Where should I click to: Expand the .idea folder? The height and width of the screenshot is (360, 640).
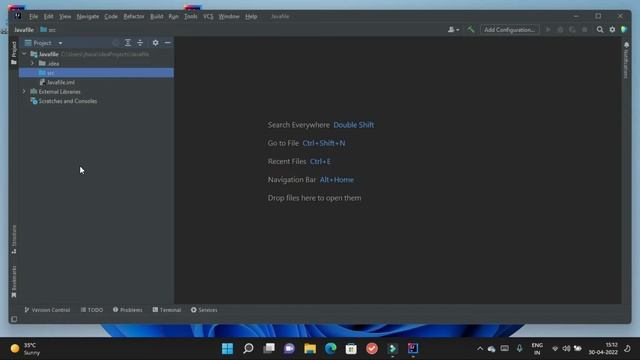coord(32,64)
